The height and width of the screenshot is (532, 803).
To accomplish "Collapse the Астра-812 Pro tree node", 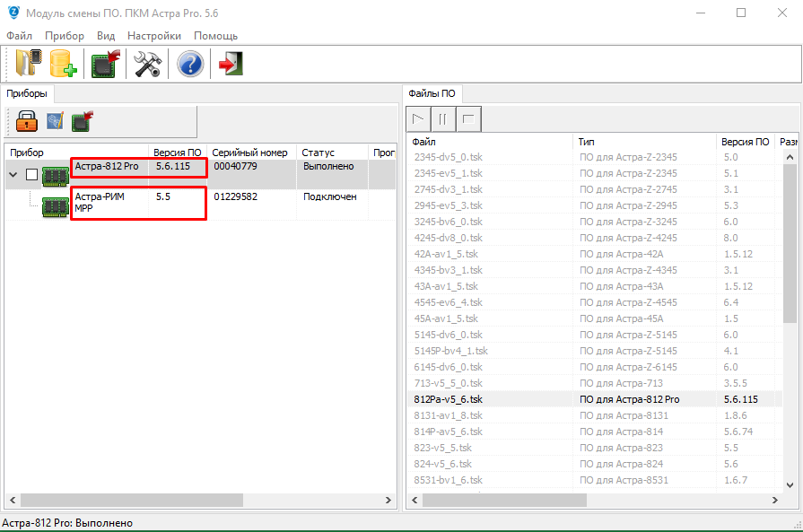I will pos(13,175).
